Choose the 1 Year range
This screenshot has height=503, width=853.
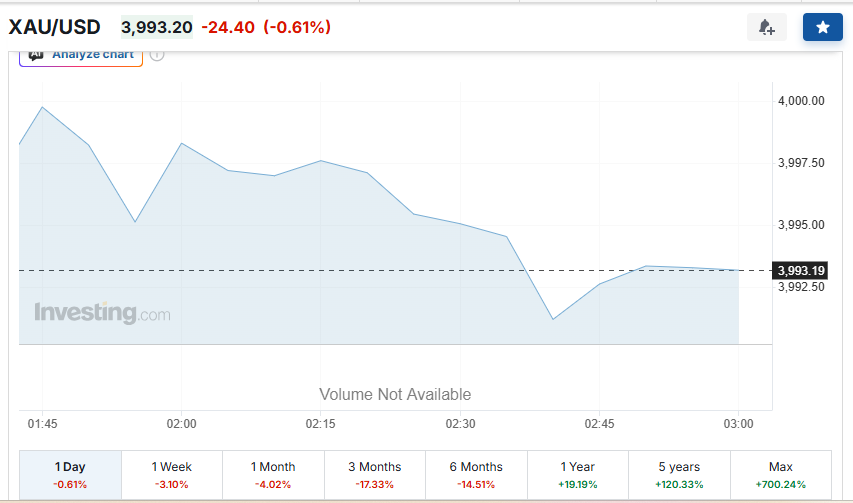coord(578,475)
